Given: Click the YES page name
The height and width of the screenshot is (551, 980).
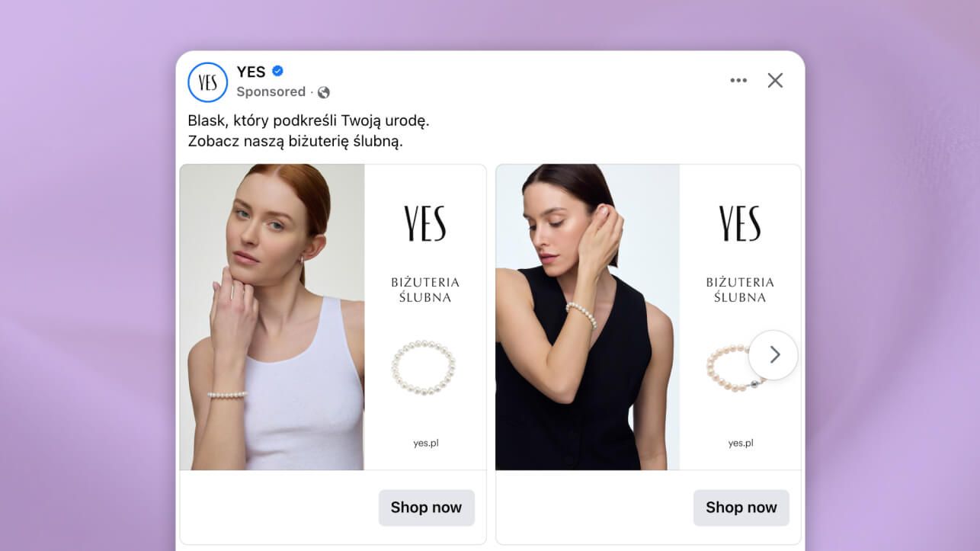Looking at the screenshot, I should [x=251, y=72].
